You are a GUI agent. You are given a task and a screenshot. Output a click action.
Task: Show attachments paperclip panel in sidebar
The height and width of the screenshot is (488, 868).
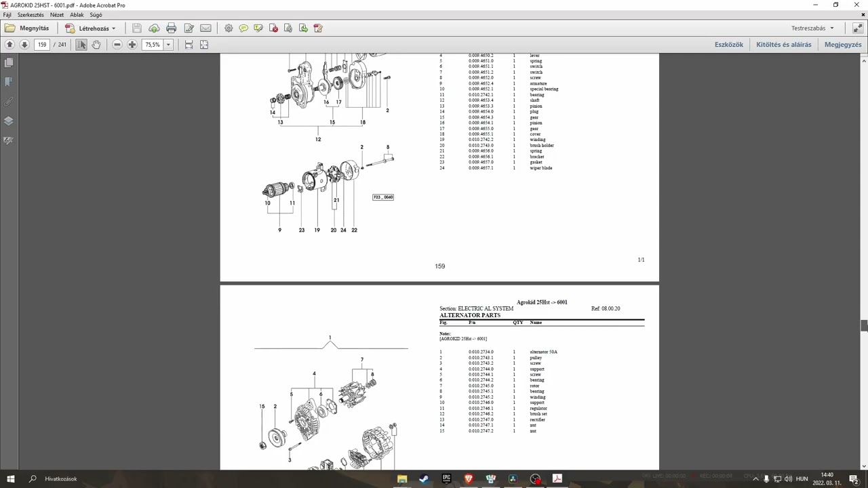9,102
